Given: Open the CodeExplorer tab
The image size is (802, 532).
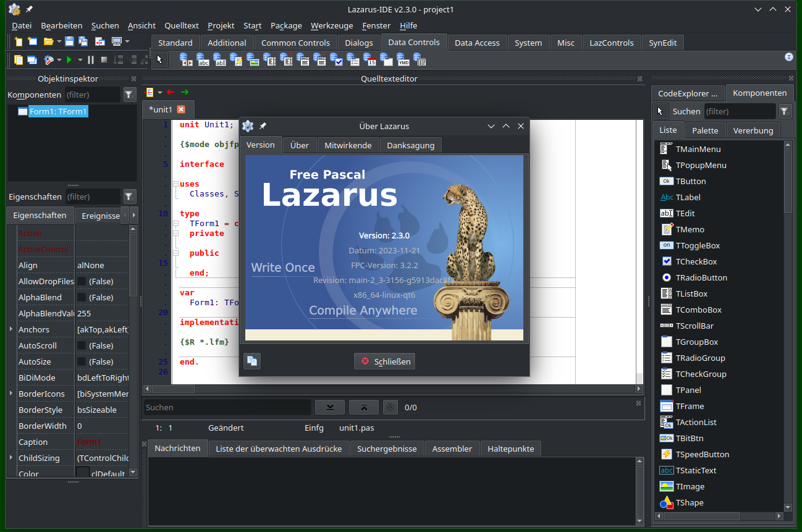Looking at the screenshot, I should pyautogui.click(x=688, y=93).
